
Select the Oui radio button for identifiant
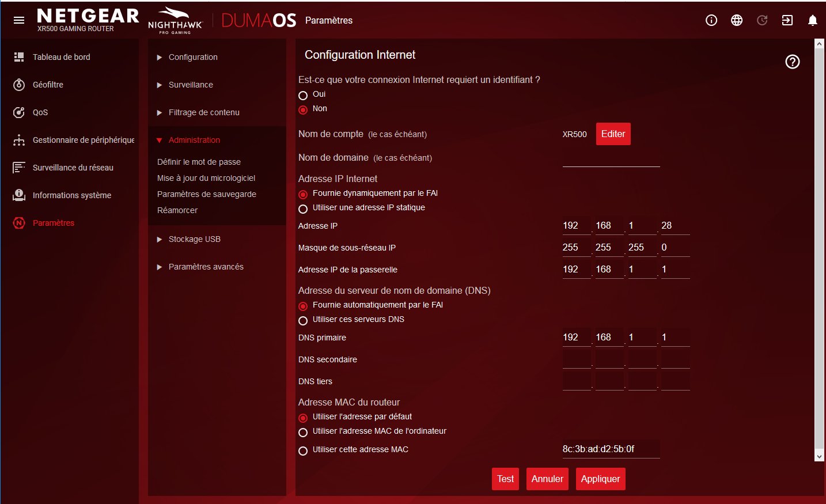(303, 95)
